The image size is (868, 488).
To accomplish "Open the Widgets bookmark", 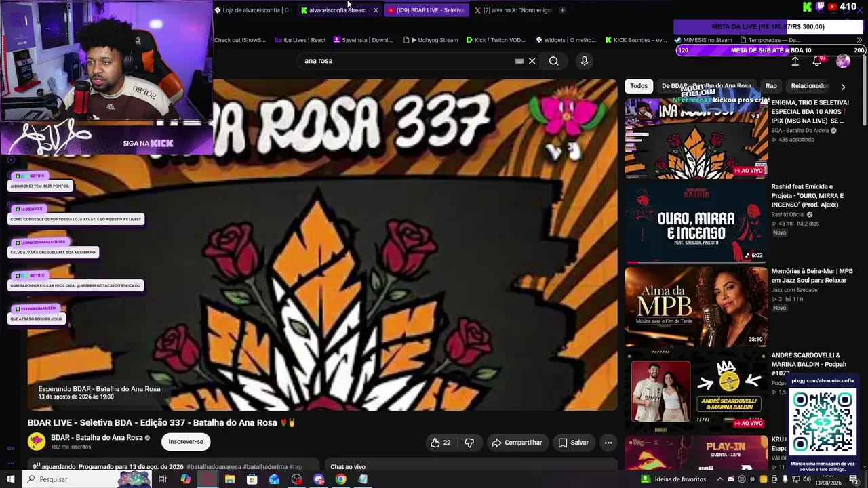I will 566,40.
